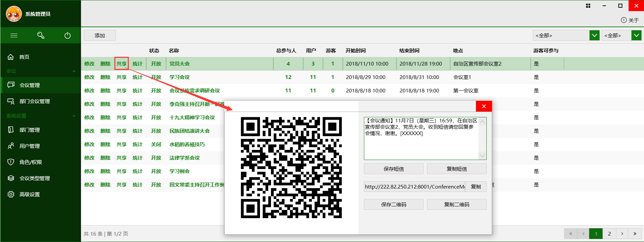Open 高级设置 gear icon entry
The width and height of the screenshot is (644, 242).
pyautogui.click(x=11, y=194)
